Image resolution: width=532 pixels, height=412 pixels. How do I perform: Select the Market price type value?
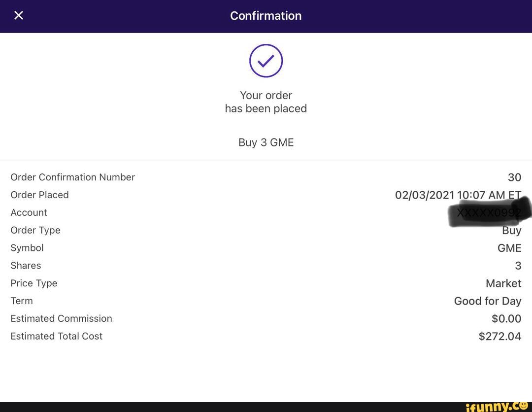tap(503, 283)
